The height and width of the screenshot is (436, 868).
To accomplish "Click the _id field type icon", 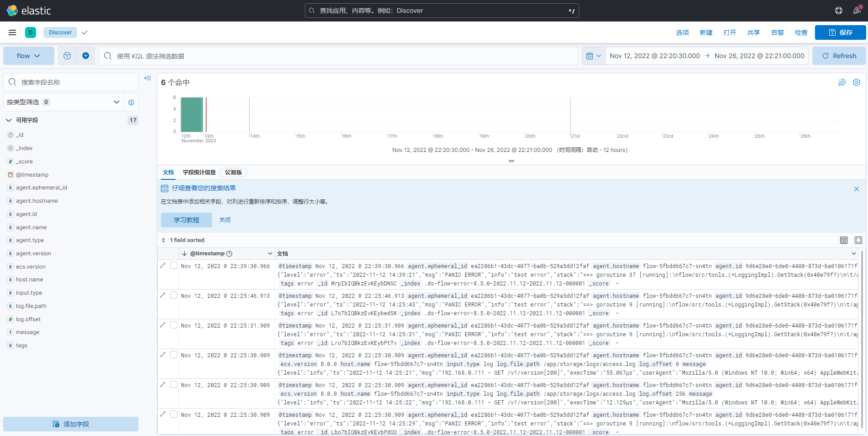I will [11, 135].
